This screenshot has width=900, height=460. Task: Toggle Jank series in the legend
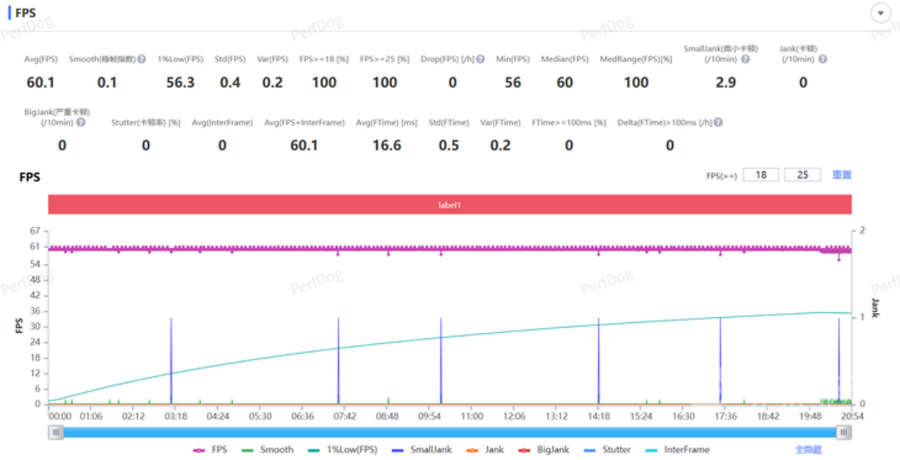point(486,450)
